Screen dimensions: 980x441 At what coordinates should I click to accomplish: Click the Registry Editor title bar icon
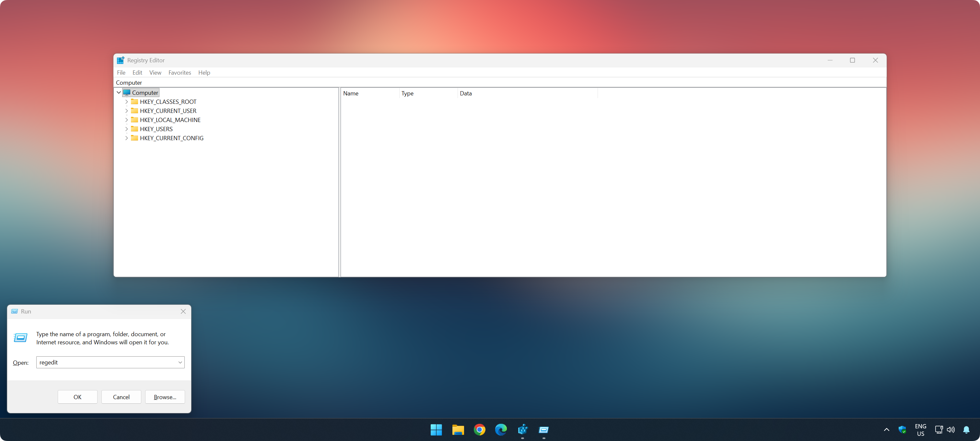[x=121, y=60]
